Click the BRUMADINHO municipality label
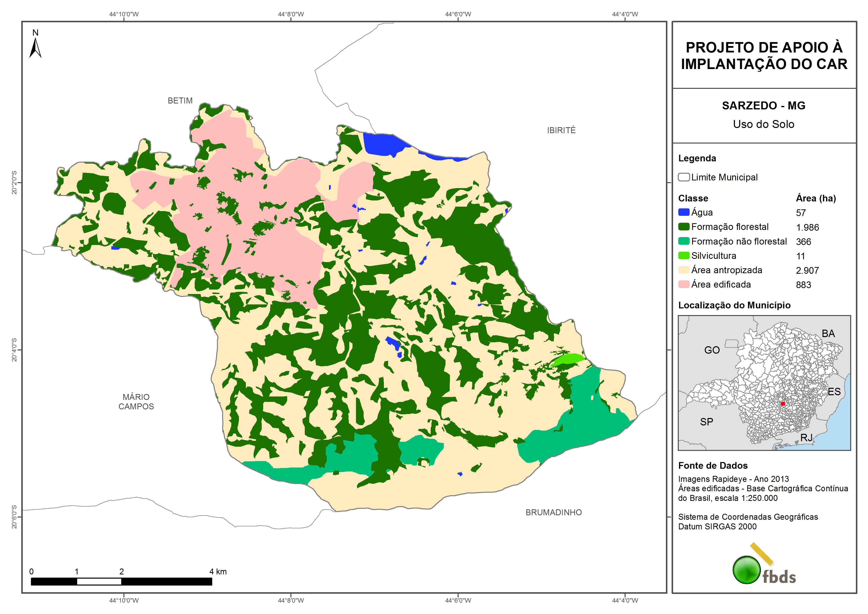This screenshot has height=614, width=868. (553, 512)
